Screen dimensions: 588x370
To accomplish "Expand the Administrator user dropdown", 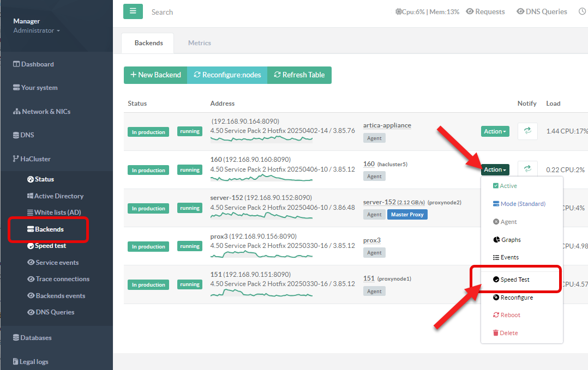I will 37,31.
